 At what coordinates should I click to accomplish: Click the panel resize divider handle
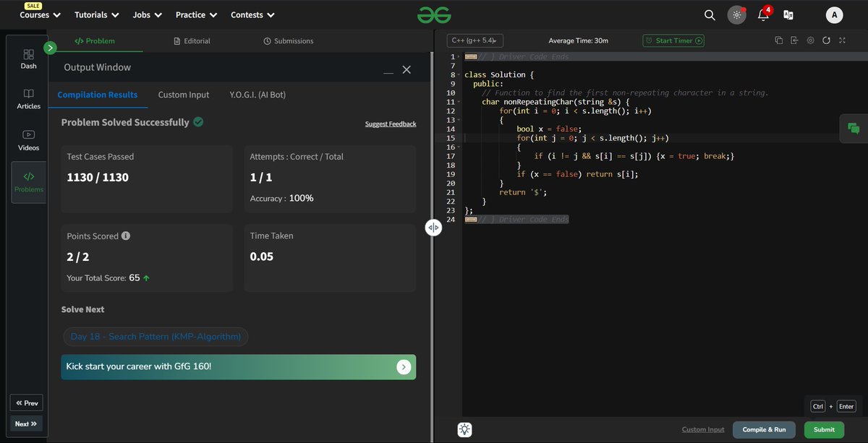(x=433, y=228)
